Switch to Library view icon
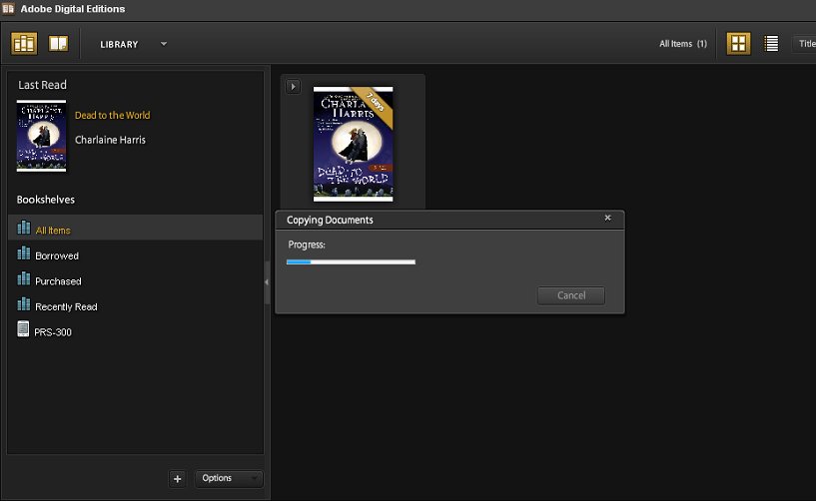The image size is (816, 504). (x=24, y=44)
